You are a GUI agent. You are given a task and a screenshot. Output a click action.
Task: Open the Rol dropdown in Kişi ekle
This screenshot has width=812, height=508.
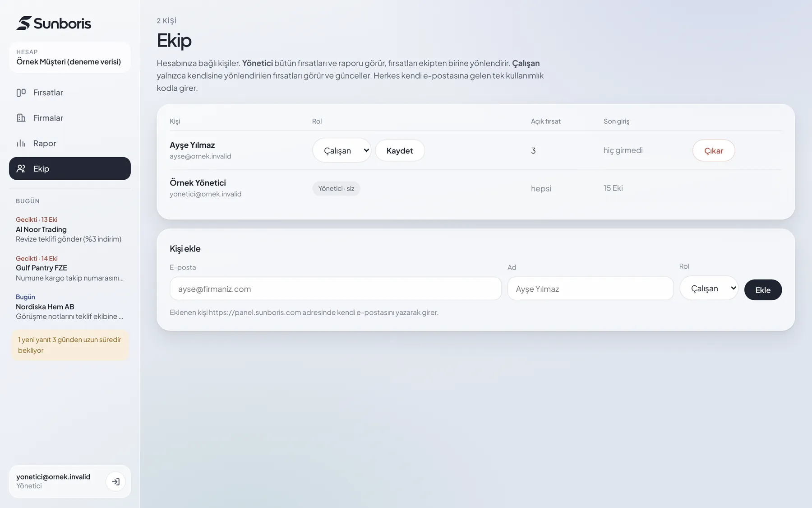tap(709, 288)
